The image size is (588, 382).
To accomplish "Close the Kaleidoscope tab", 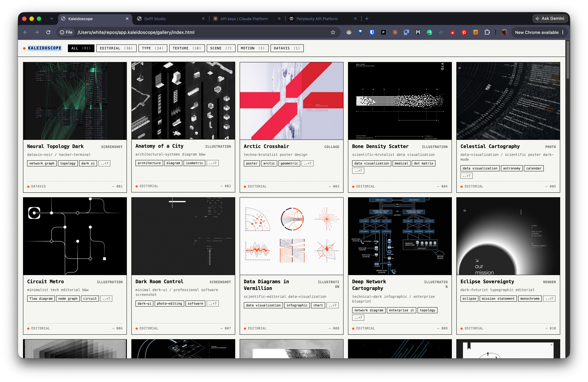I will (127, 19).
